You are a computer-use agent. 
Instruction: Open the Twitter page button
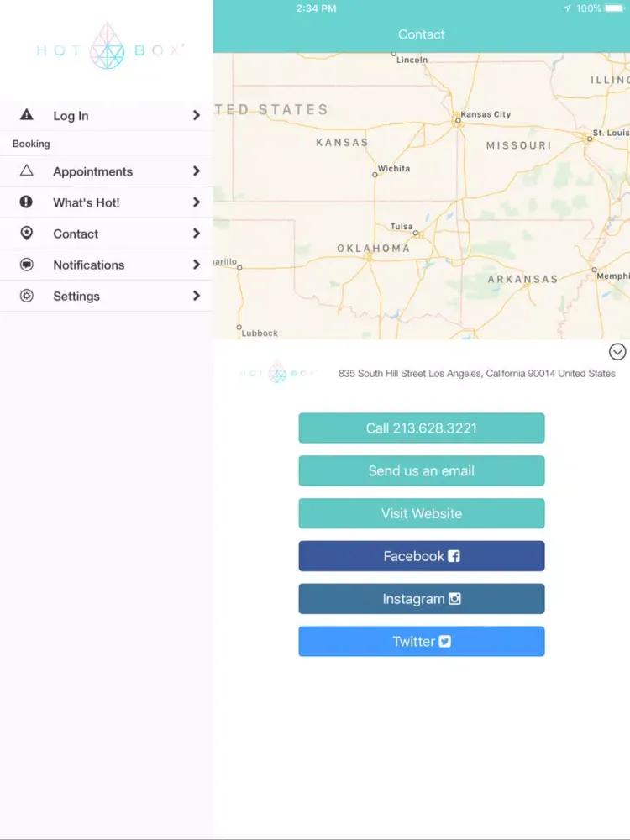[x=422, y=641]
